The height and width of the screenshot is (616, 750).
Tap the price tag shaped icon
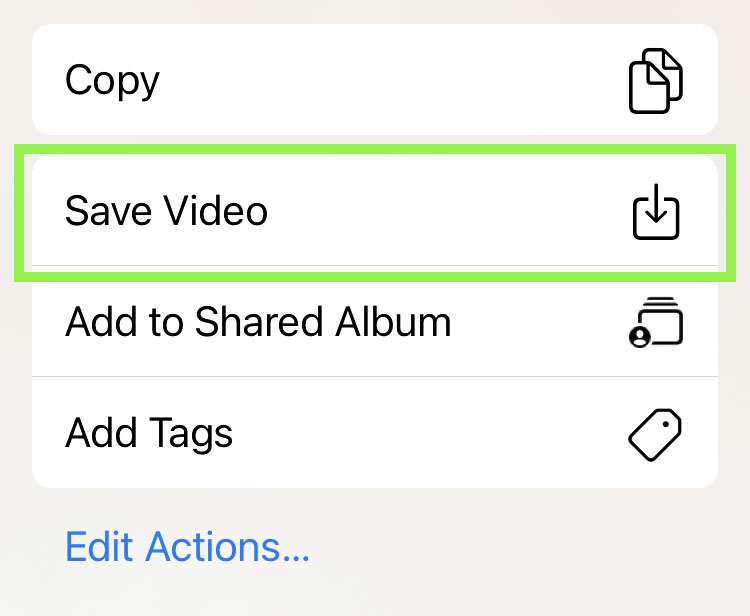coord(655,433)
